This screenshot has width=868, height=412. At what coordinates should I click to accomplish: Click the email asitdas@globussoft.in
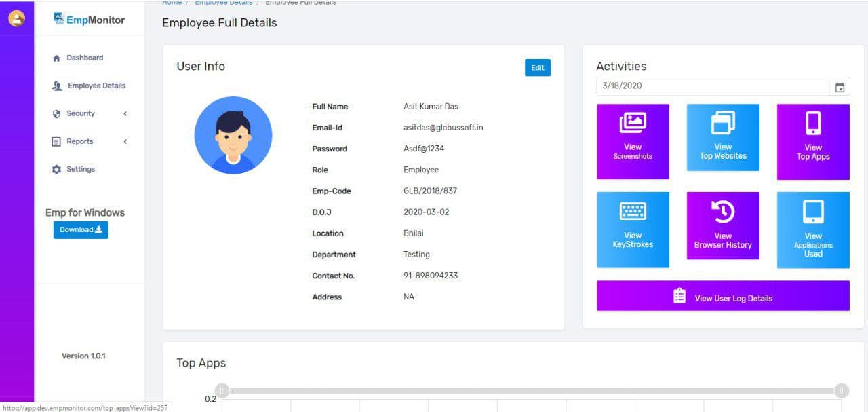[443, 128]
